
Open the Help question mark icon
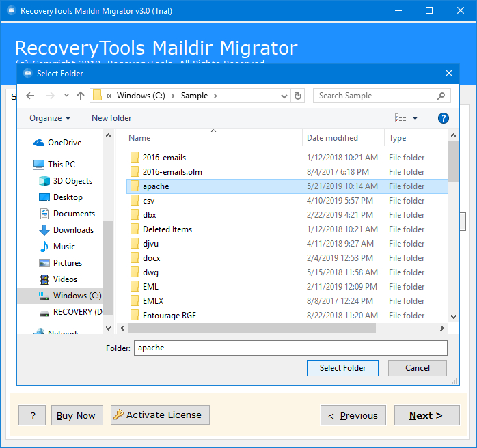pyautogui.click(x=444, y=118)
